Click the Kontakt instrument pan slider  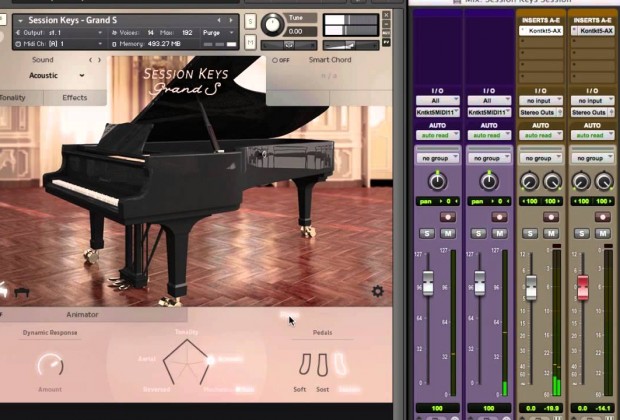click(x=289, y=45)
